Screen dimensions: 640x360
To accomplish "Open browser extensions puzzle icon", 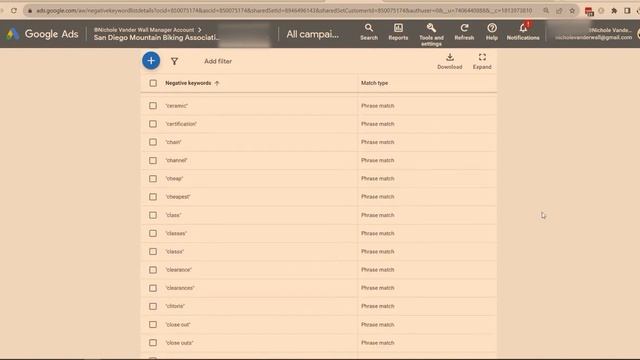I will [x=614, y=11].
